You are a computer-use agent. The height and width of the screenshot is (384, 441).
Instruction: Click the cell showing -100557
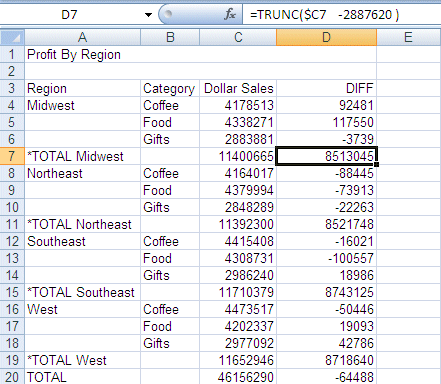326,258
